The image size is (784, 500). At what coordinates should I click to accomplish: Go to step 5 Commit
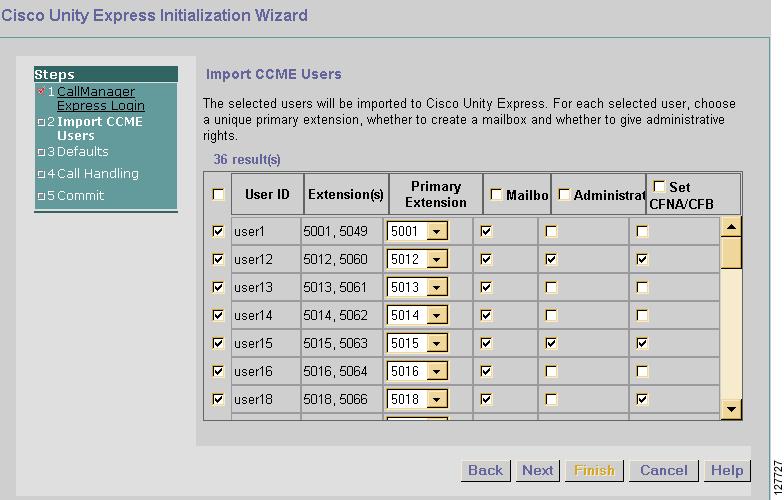click(80, 196)
